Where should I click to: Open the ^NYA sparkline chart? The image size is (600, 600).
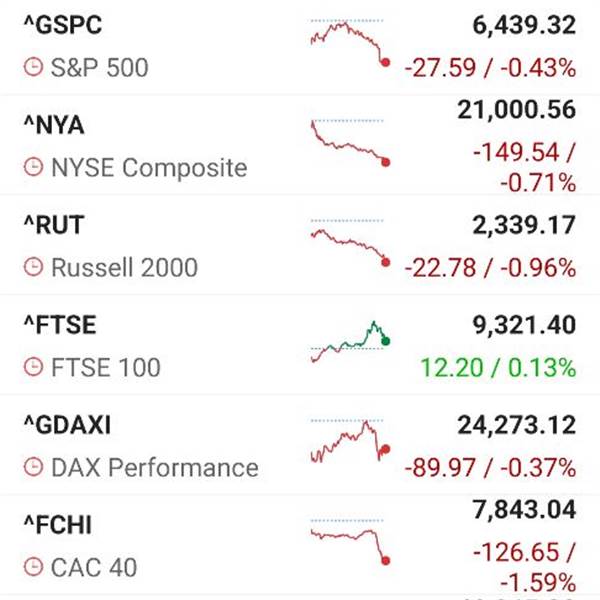(350, 143)
